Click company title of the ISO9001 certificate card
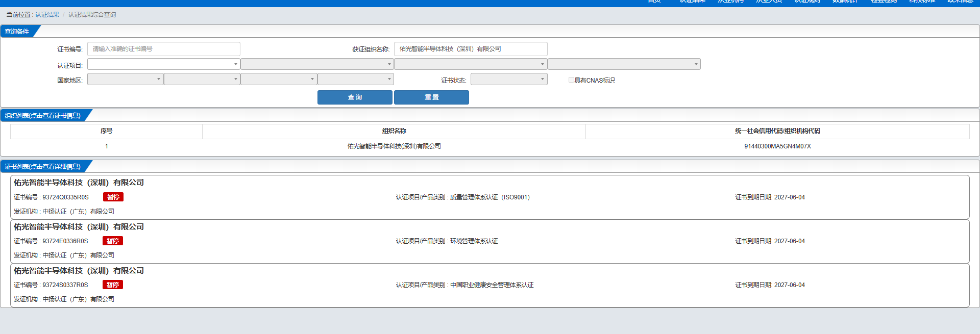Image resolution: width=980 pixels, height=334 pixels. pos(79,183)
